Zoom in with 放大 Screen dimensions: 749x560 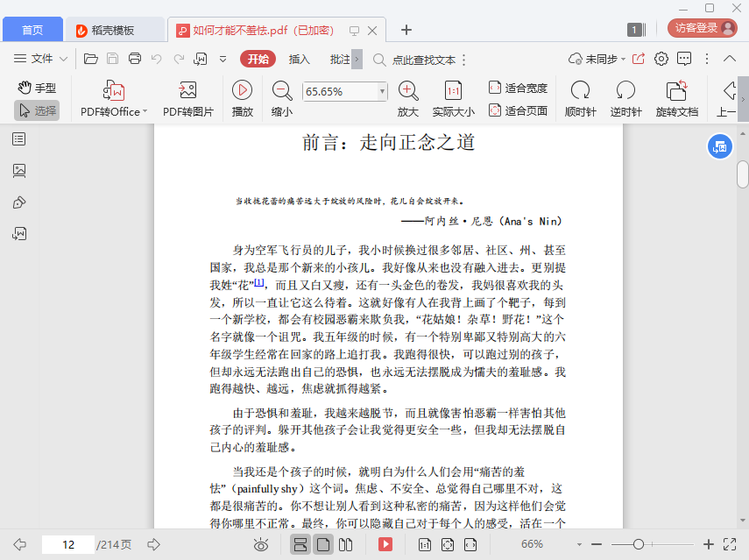[x=408, y=98]
